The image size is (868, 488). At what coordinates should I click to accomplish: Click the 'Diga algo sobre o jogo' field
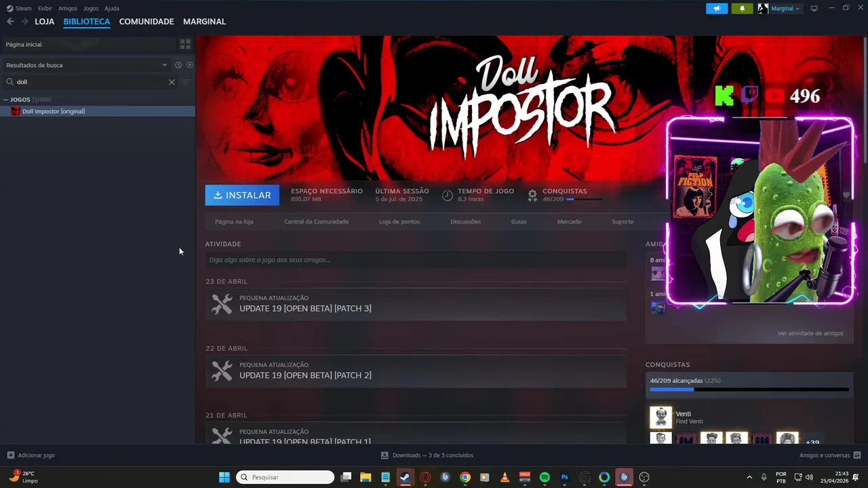pyautogui.click(x=416, y=260)
